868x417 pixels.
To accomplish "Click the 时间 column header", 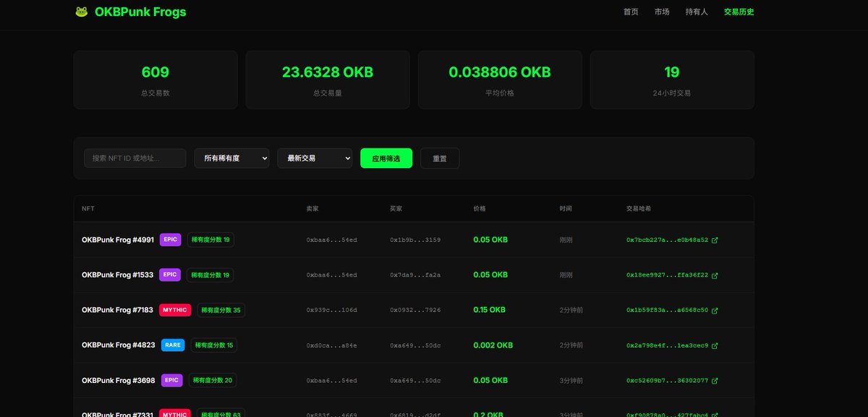I will pos(566,208).
